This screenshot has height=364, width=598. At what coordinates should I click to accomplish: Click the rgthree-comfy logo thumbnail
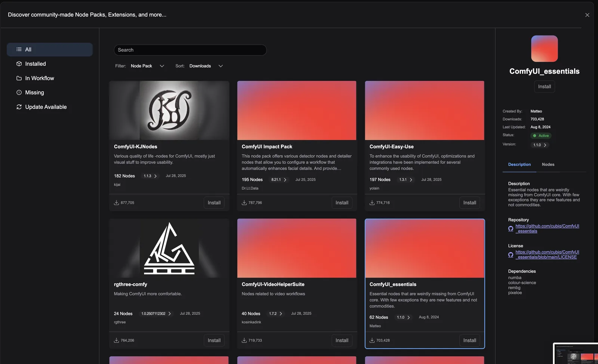click(169, 248)
